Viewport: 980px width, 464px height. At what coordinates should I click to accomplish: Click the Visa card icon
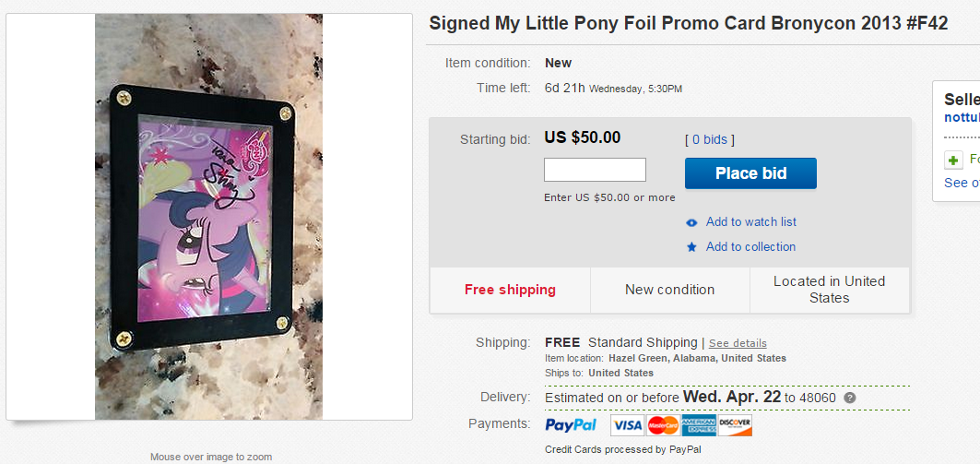(627, 425)
